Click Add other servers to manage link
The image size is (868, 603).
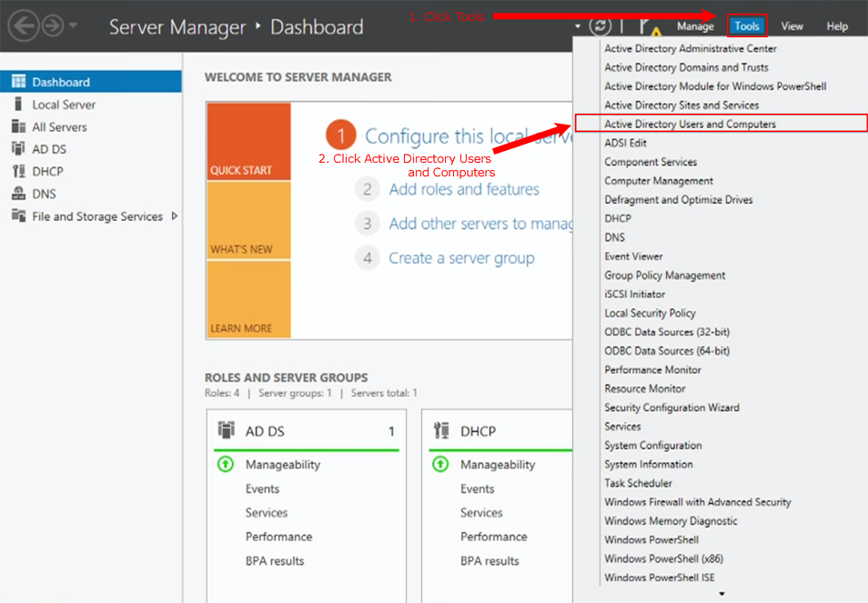(x=480, y=224)
